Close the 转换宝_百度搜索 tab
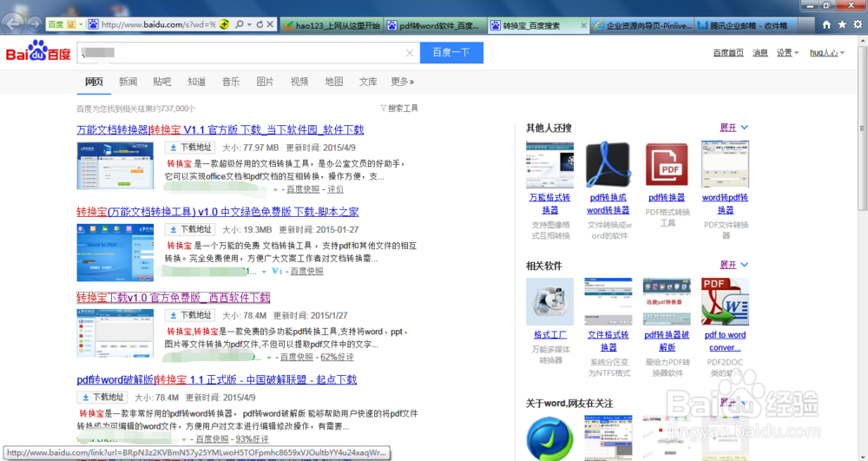 pos(583,25)
